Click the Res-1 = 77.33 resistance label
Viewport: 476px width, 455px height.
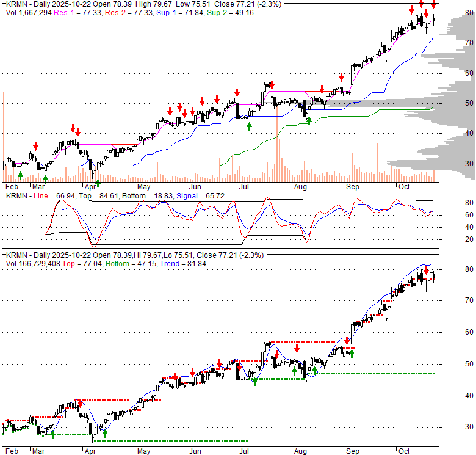pyautogui.click(x=71, y=11)
